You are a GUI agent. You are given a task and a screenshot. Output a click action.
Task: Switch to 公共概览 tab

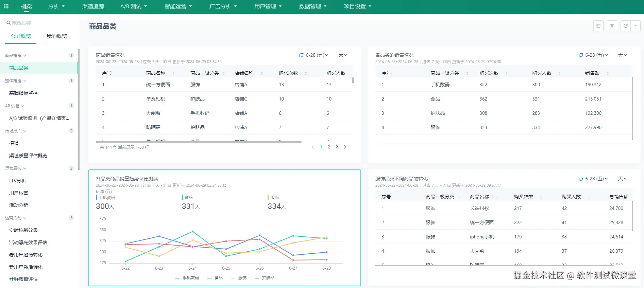[21, 36]
